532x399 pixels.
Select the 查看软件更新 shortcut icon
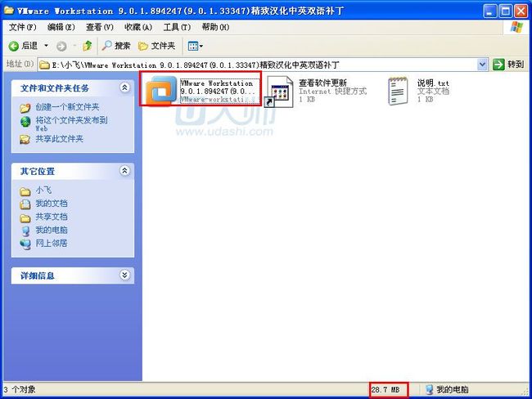point(279,92)
